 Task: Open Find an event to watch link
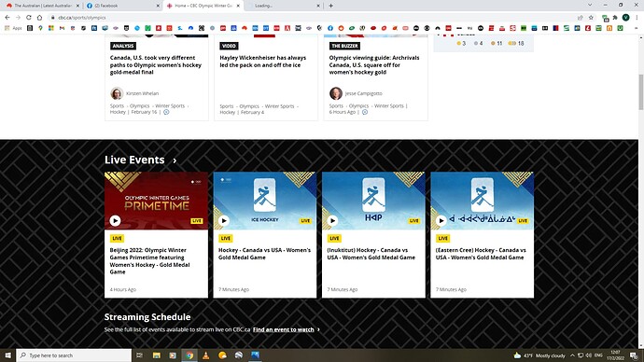[284, 329]
